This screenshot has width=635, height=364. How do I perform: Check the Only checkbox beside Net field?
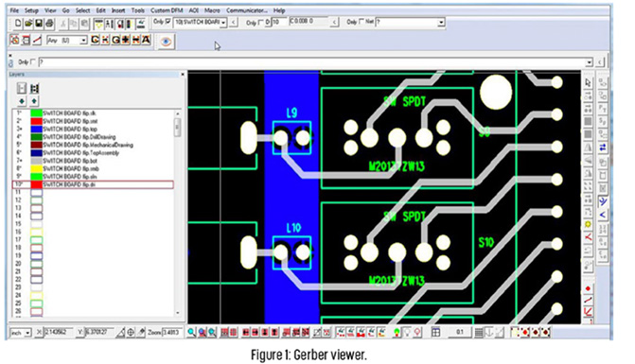pos(362,22)
